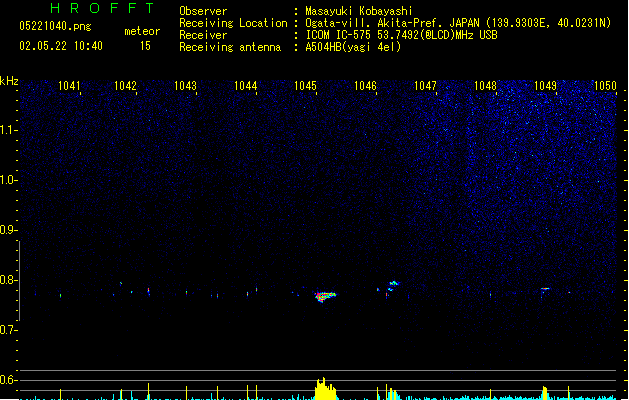Click the 1048 time axis label
This screenshot has width=629, height=400.
point(485,86)
